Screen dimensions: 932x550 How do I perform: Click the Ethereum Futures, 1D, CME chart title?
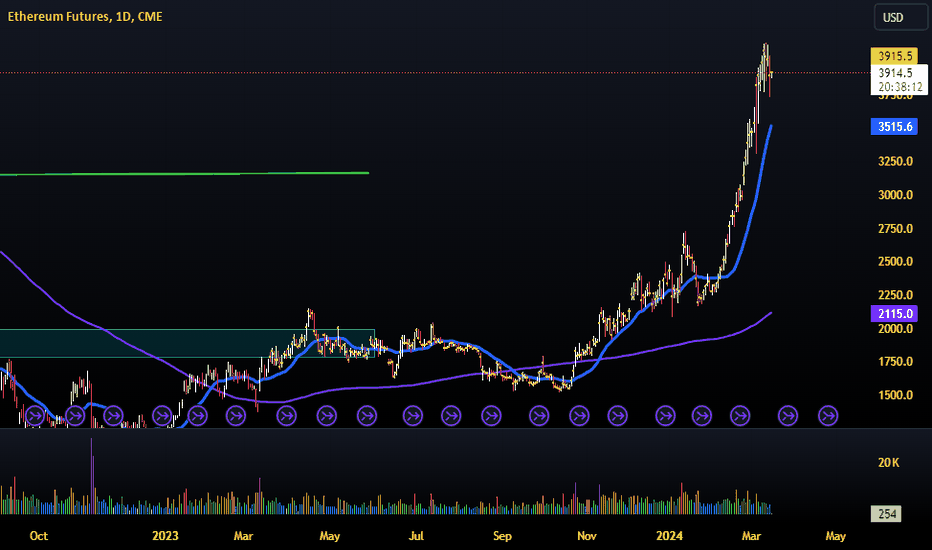(x=85, y=17)
